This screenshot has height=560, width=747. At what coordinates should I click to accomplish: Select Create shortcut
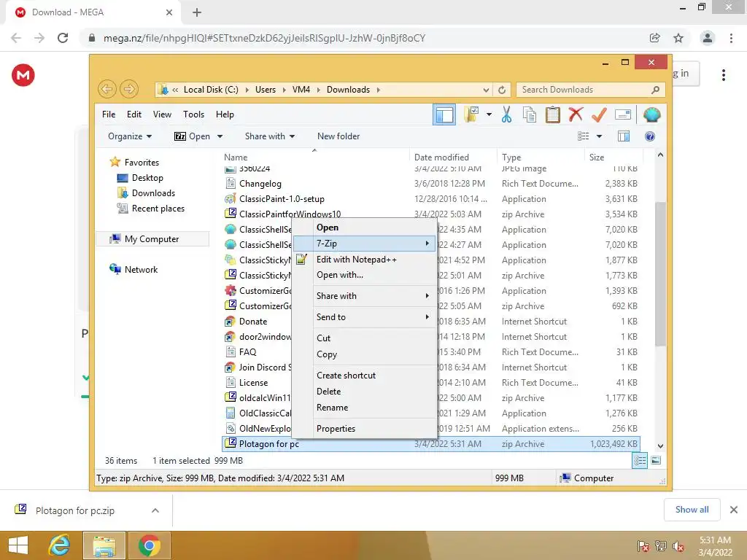click(x=365, y=376)
